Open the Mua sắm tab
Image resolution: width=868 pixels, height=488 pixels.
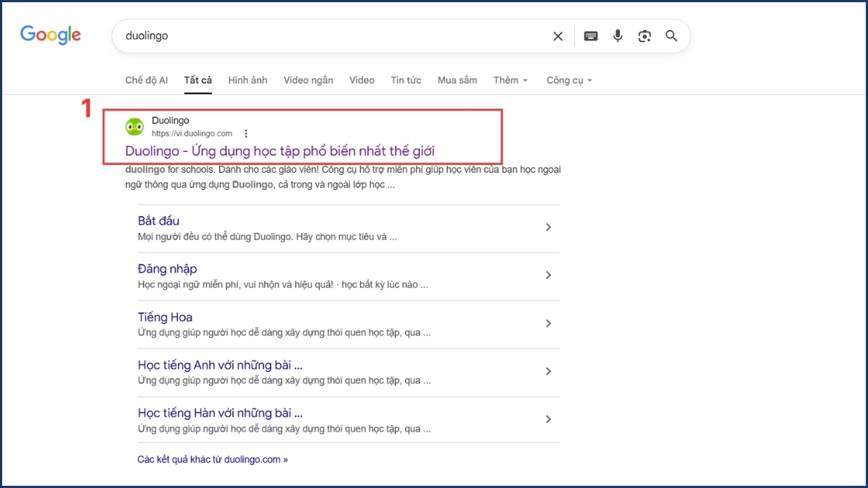[x=457, y=80]
